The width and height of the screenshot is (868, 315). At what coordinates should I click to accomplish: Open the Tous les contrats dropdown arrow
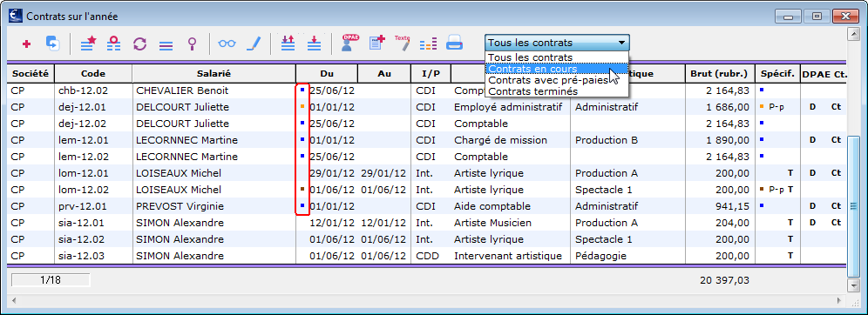(x=621, y=43)
